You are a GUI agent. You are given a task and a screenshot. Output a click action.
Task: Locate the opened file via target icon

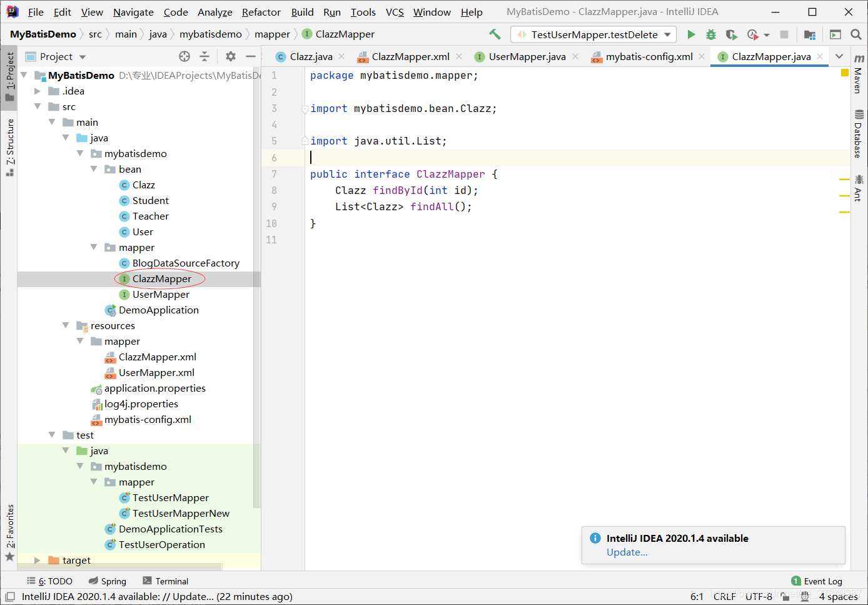point(184,56)
